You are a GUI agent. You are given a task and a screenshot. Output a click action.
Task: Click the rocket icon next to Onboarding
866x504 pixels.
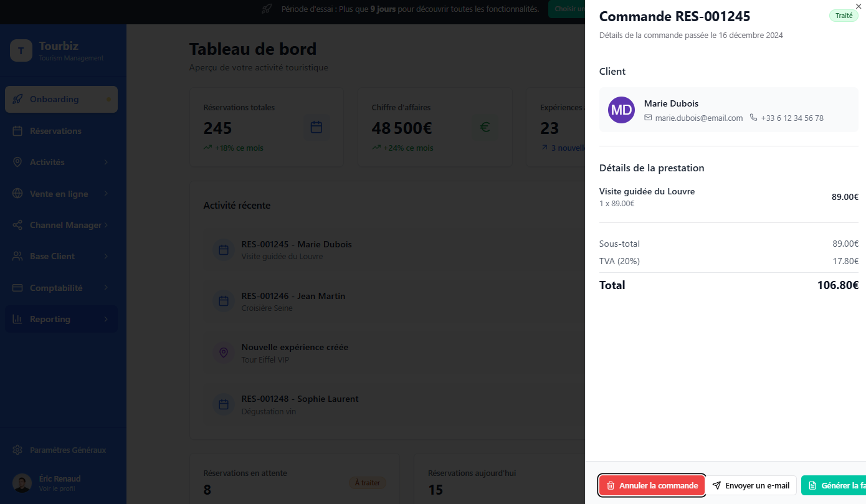(17, 99)
